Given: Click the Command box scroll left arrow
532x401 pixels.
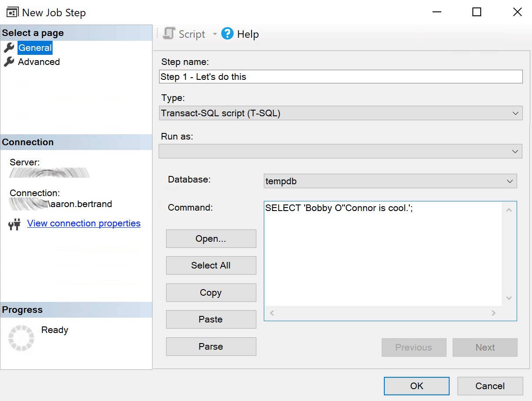Looking at the screenshot, I should (272, 313).
